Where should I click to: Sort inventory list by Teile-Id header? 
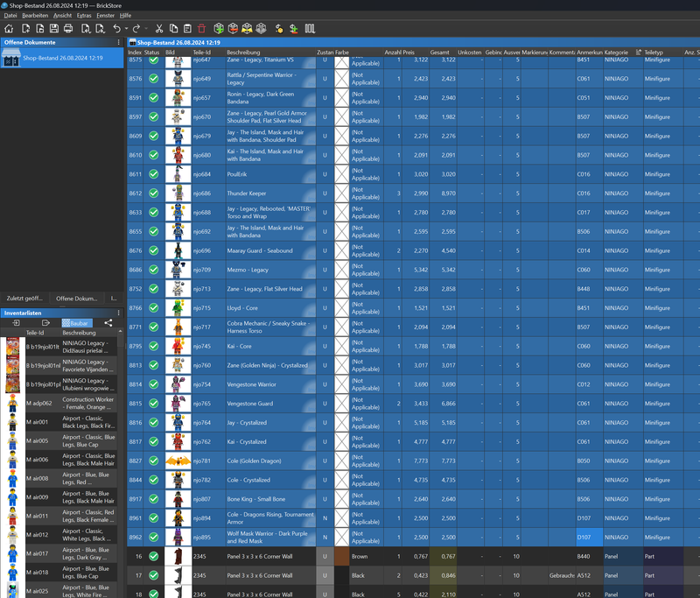tap(43, 333)
